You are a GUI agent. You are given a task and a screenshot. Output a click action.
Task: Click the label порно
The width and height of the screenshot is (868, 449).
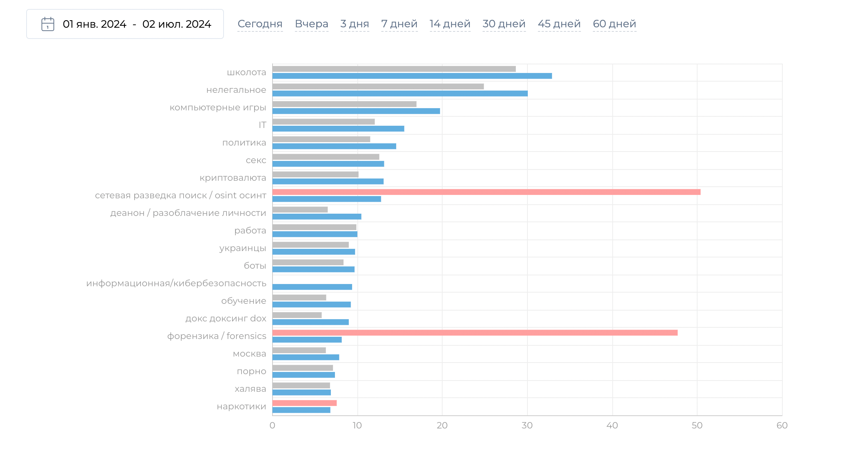(252, 372)
